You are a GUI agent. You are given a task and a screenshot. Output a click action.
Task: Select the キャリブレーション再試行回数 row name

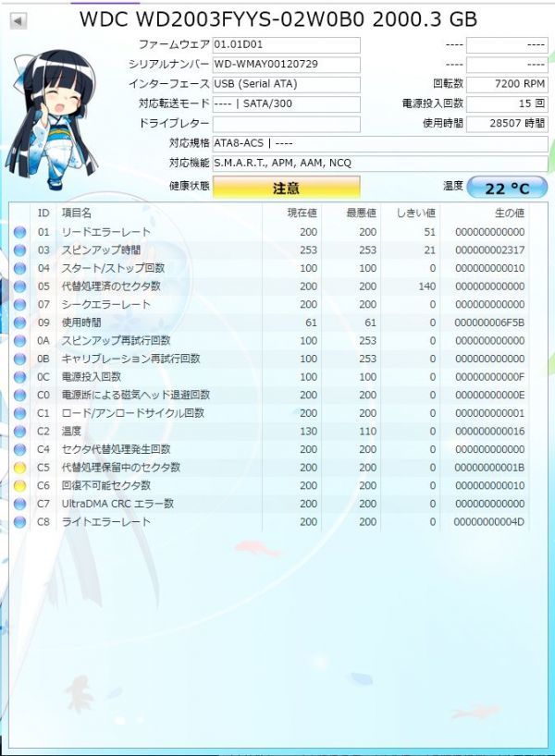coord(130,360)
